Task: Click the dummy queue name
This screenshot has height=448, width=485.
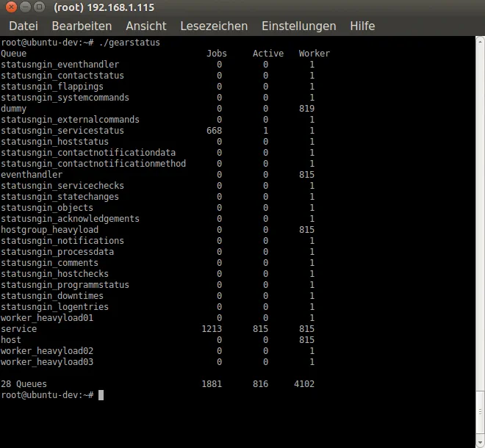Action: (14, 109)
